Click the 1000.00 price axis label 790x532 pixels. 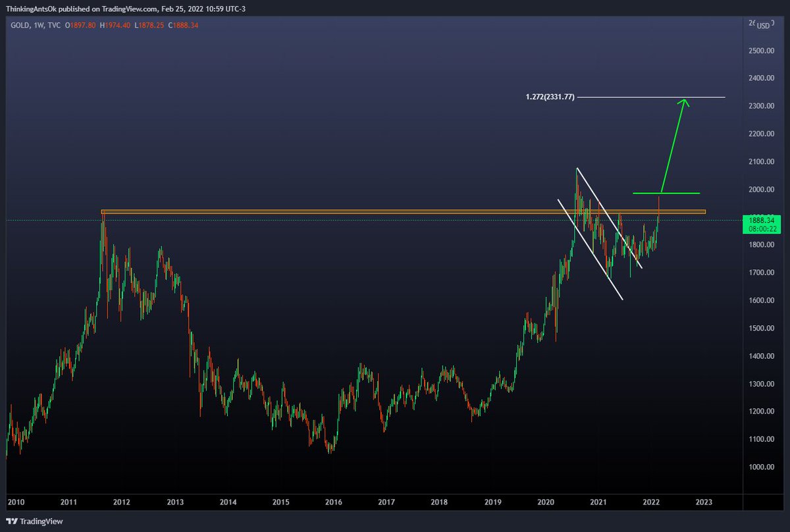(x=760, y=467)
